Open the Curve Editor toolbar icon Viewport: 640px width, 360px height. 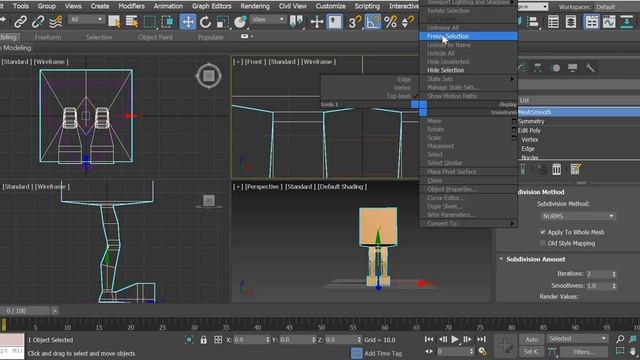point(609,22)
